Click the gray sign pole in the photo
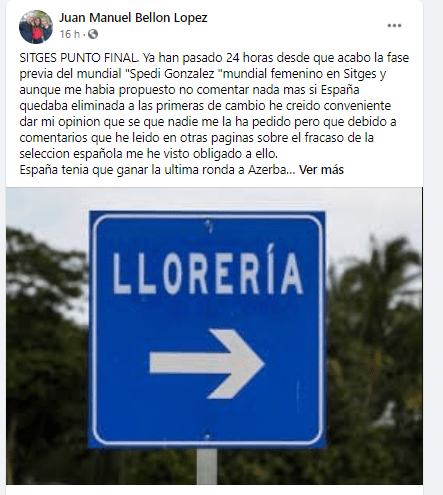Viewport: 443px width, 495px height. tap(207, 466)
